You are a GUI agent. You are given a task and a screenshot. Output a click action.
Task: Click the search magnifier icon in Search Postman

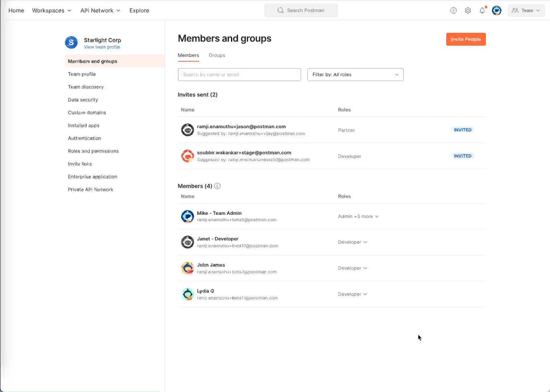pos(281,10)
